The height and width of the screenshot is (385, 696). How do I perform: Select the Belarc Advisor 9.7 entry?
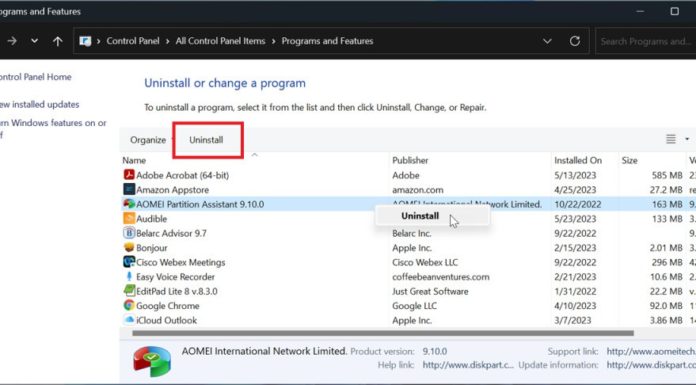[171, 233]
